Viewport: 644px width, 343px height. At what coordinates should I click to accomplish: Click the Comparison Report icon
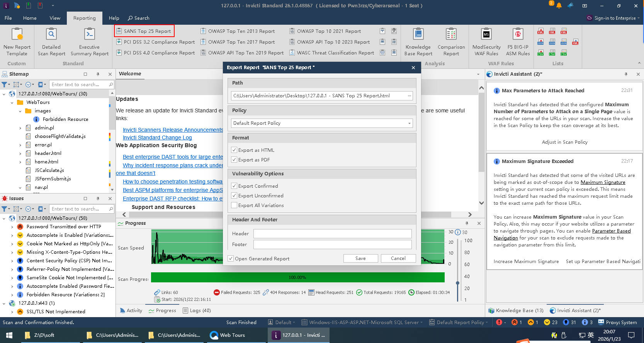point(451,35)
